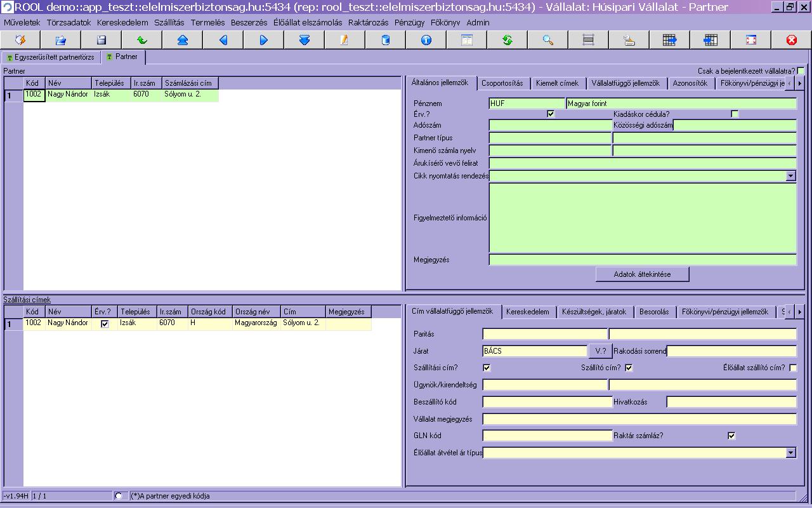Jump to last record with double down arrow

point(304,40)
